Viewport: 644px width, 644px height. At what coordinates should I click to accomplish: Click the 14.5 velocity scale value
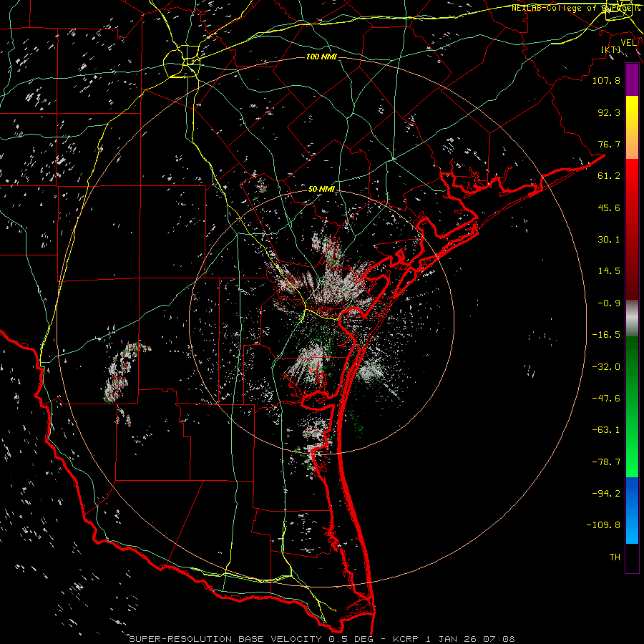coord(609,271)
